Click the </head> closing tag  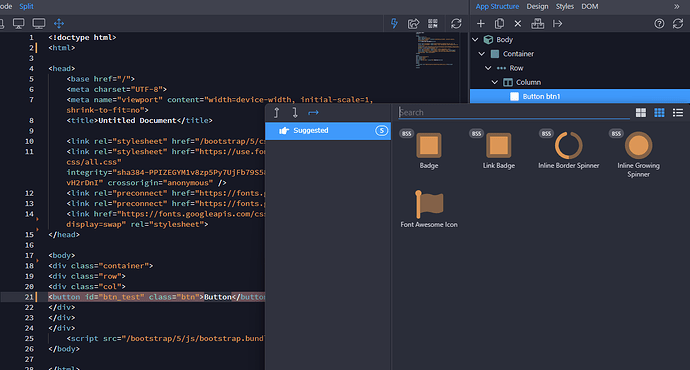(x=64, y=234)
